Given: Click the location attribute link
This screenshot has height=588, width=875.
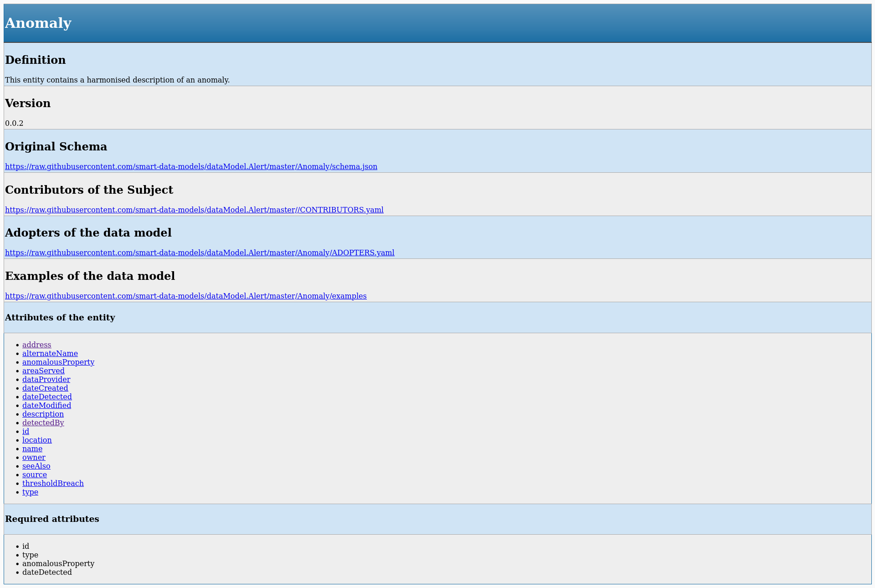Looking at the screenshot, I should click(x=37, y=440).
